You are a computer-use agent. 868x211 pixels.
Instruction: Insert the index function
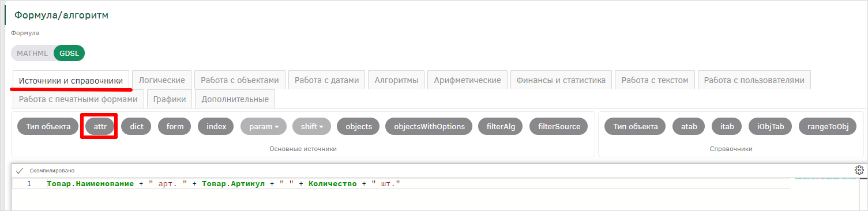coord(216,126)
